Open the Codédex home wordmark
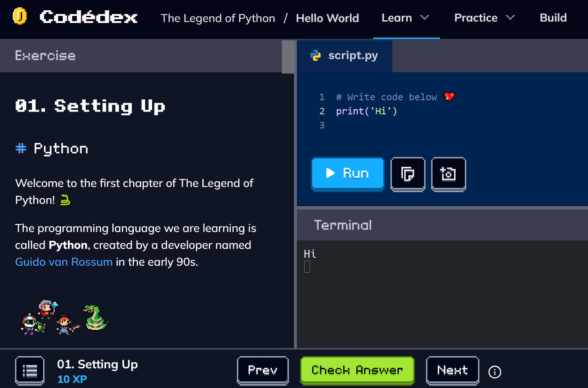The height and width of the screenshot is (388, 588). [88, 17]
